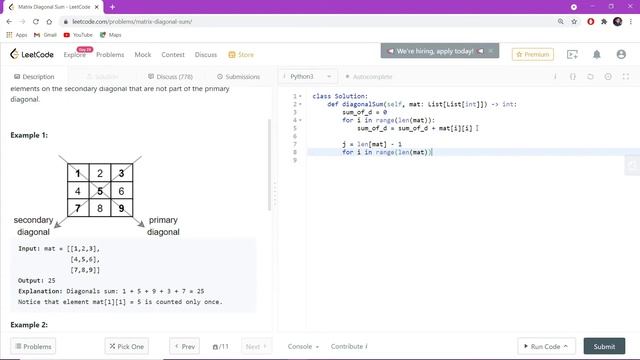The width and height of the screenshot is (640, 360).
Task: Dismiss the hiring banner
Action: [x=491, y=51]
